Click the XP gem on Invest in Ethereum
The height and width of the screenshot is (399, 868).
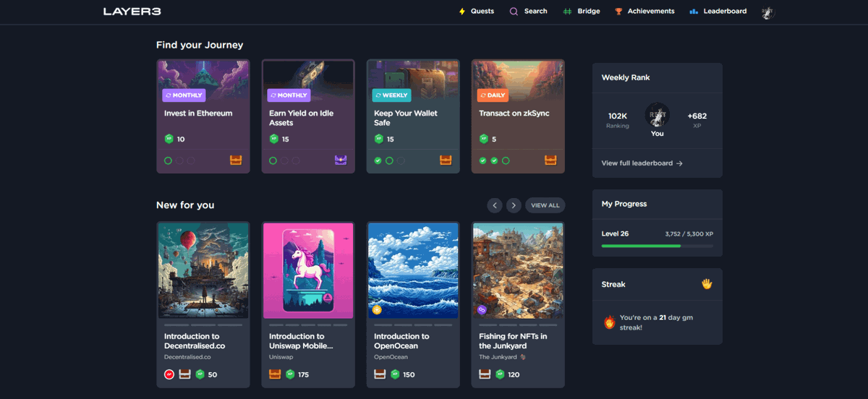point(169,139)
